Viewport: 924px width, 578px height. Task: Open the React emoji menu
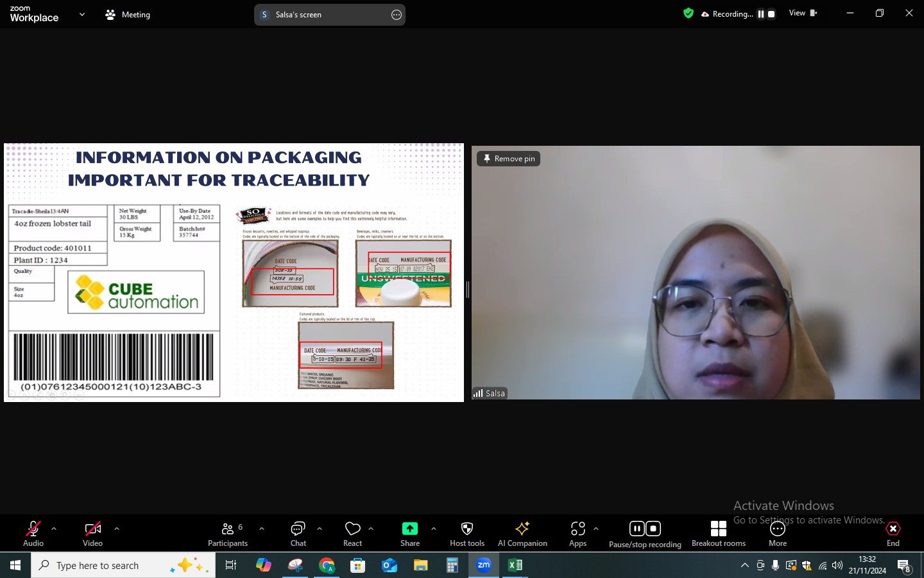point(352,534)
